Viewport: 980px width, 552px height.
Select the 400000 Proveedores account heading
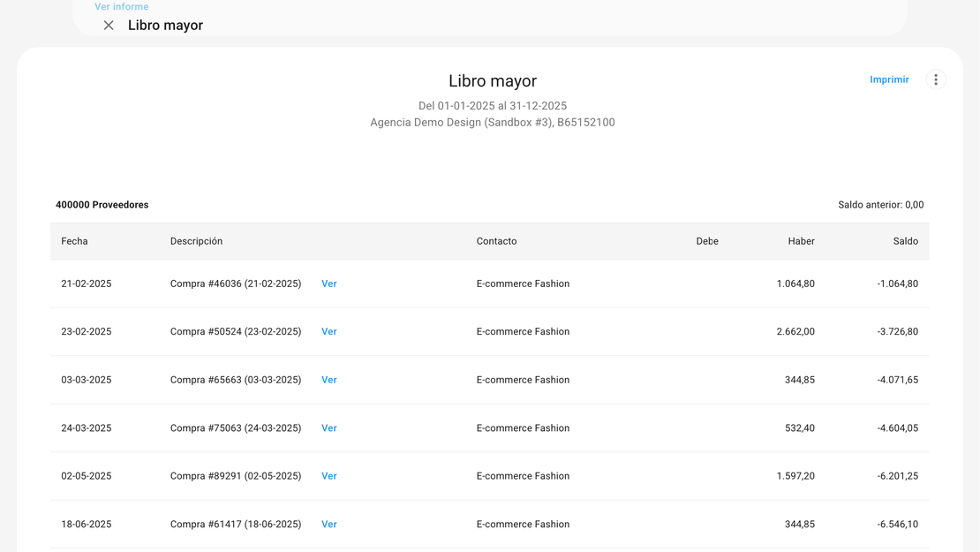pos(102,205)
